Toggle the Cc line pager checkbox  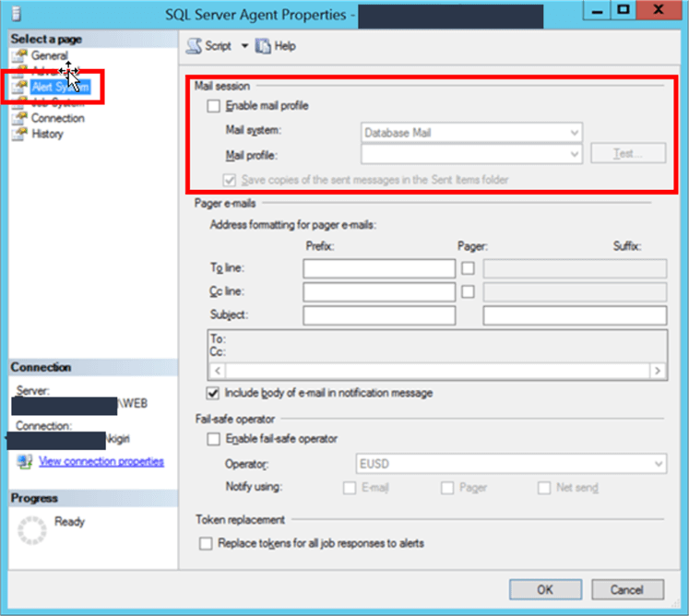pos(469,291)
